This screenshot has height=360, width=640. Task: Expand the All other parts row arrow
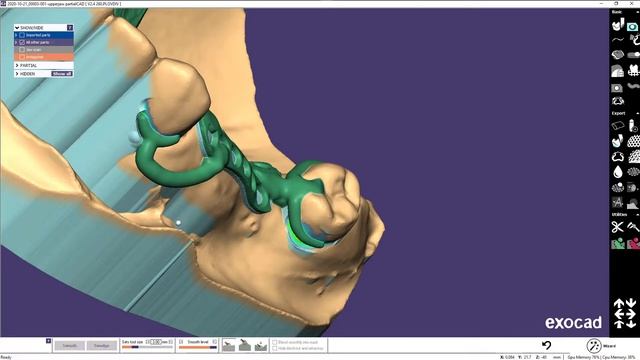coord(16,42)
